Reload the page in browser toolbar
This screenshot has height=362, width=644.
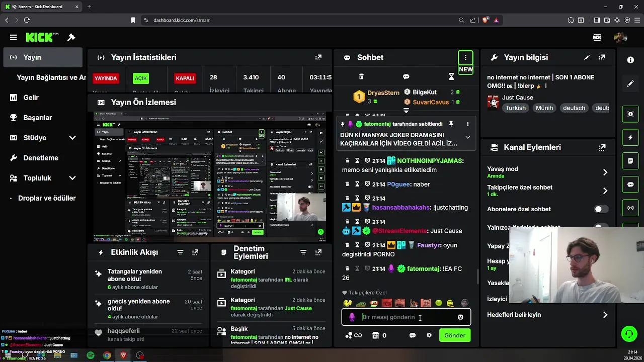(x=27, y=20)
